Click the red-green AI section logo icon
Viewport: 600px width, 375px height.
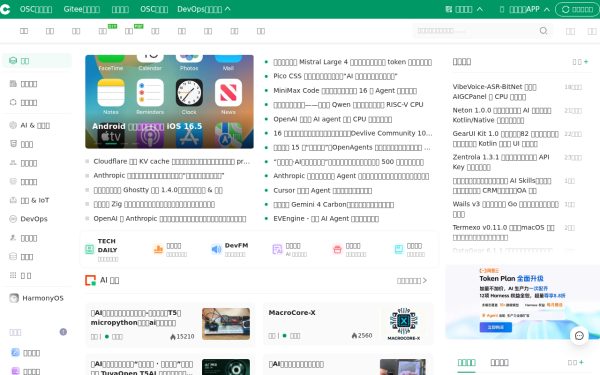(90, 280)
